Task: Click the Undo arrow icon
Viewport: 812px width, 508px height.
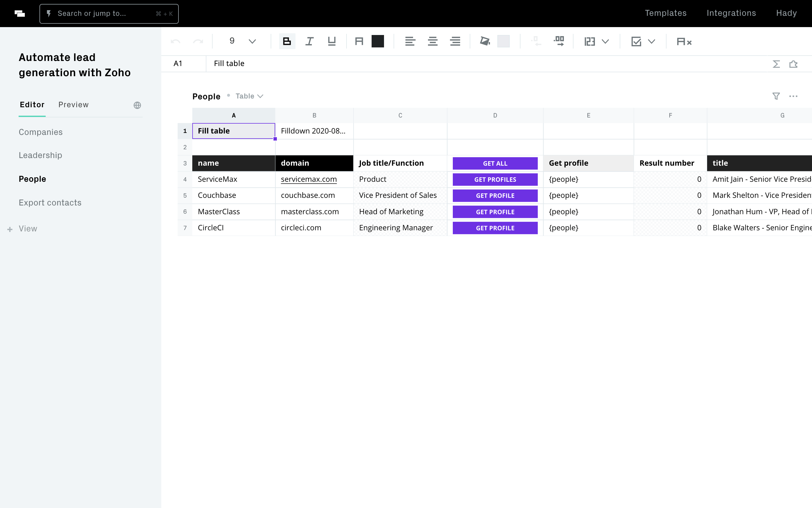Action: 175,42
